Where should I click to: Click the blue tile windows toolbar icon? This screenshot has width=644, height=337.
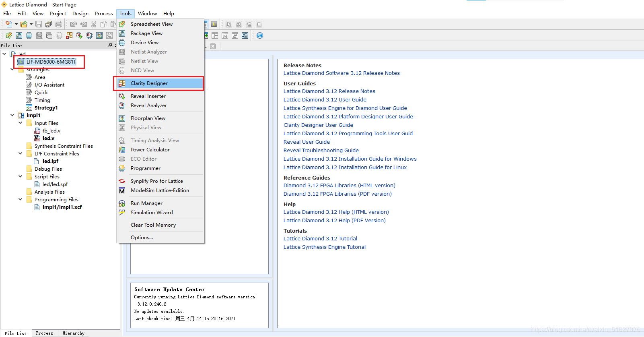coord(245,35)
